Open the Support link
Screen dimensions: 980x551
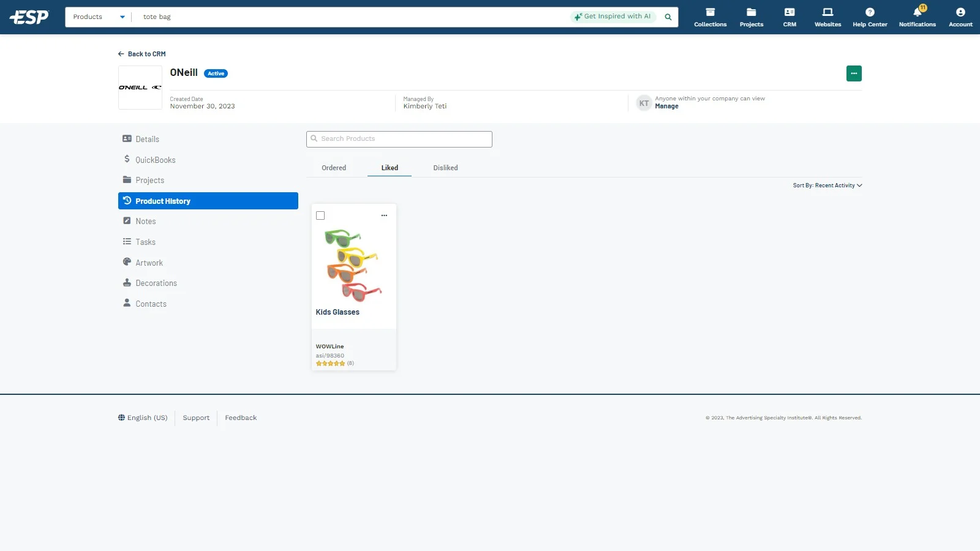pos(196,418)
